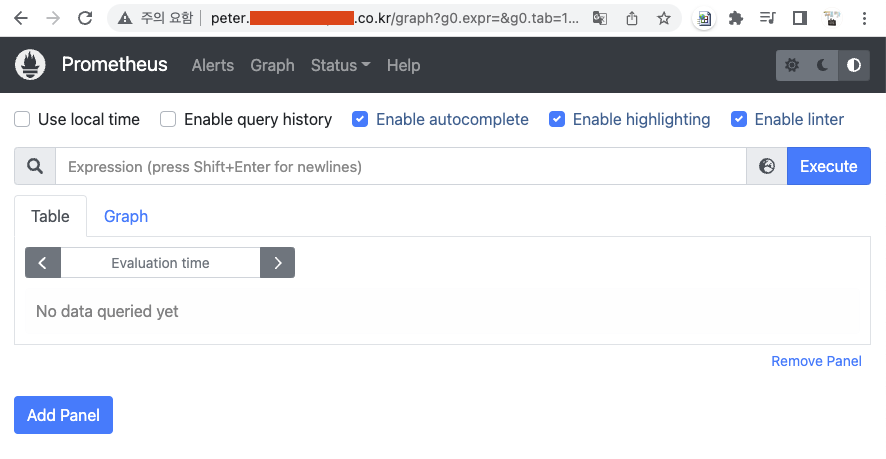Open the Help page
Image resolution: width=886 pixels, height=459 pixels.
coord(403,65)
